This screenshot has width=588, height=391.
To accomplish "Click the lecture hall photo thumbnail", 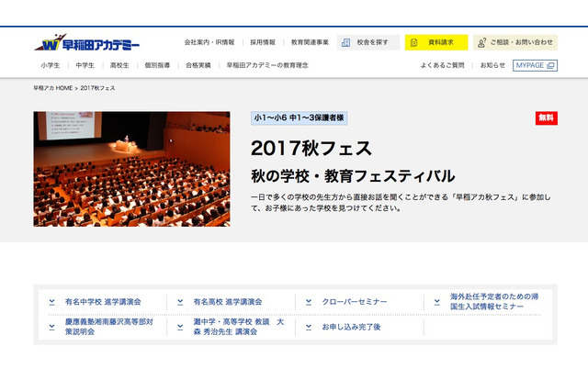I will click(131, 169).
